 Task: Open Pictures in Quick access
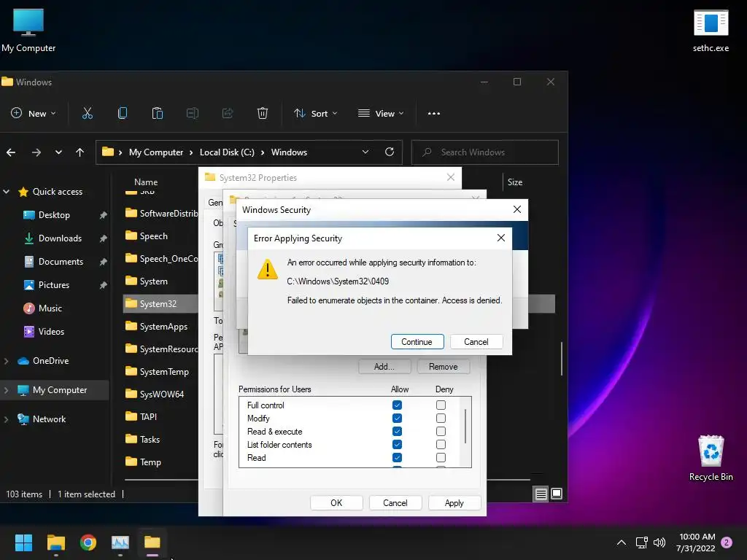pyautogui.click(x=53, y=285)
